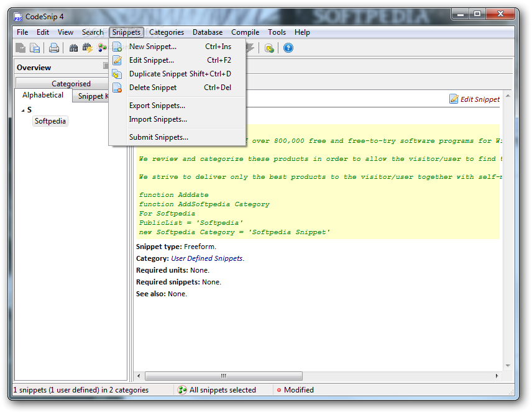The height and width of the screenshot is (413, 532).
Task: Click the New Snippet menu icon
Action: (117, 47)
